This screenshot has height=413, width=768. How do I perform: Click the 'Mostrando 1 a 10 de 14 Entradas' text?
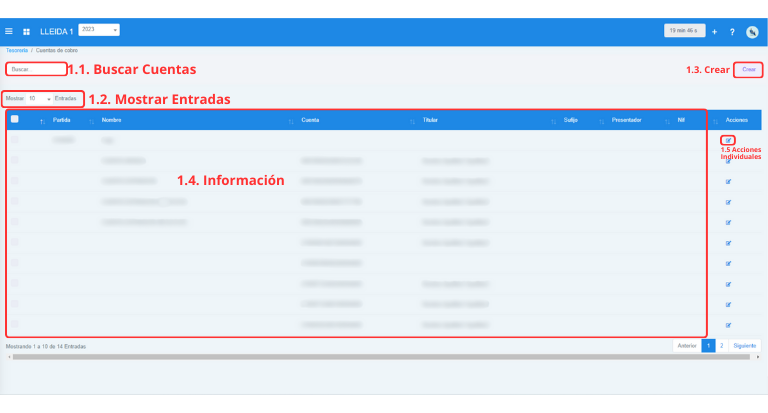click(x=46, y=346)
